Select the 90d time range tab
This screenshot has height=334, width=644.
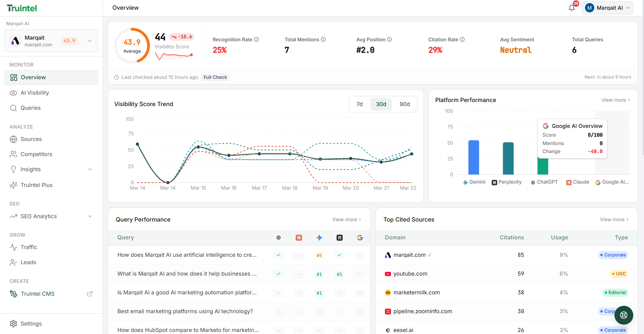pos(405,104)
